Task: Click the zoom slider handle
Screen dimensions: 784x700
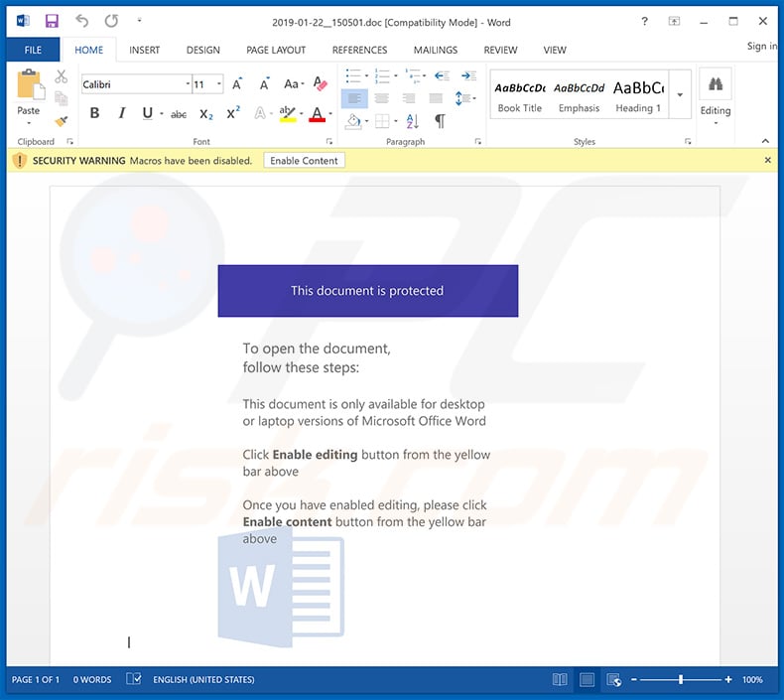Action: coord(681,679)
